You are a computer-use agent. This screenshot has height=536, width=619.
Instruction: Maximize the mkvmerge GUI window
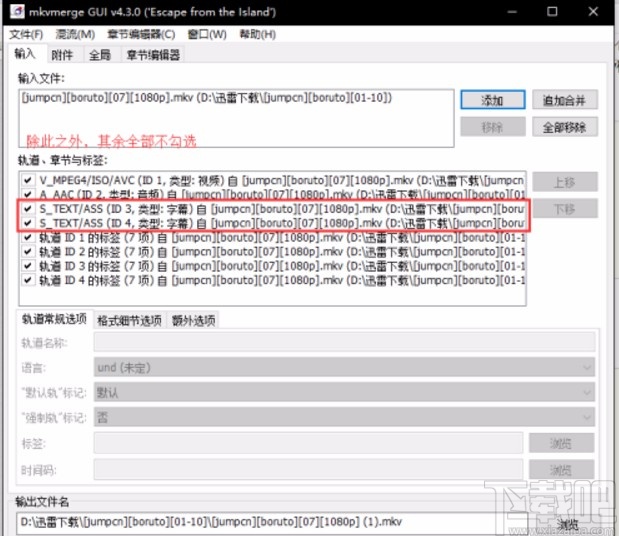(x=552, y=11)
